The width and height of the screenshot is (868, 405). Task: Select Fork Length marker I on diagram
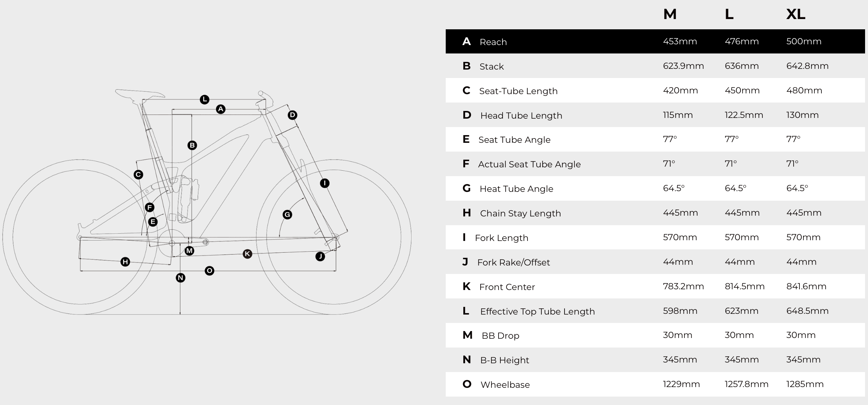point(325,183)
